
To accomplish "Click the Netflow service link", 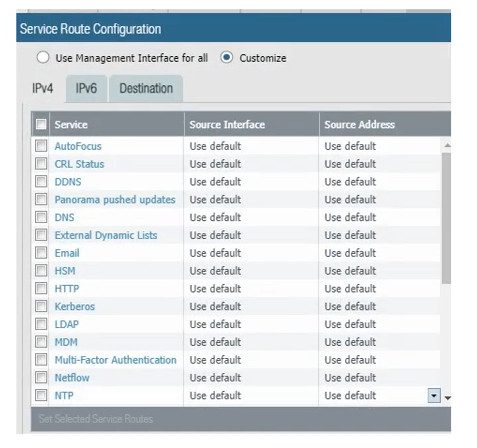I will (x=72, y=378).
